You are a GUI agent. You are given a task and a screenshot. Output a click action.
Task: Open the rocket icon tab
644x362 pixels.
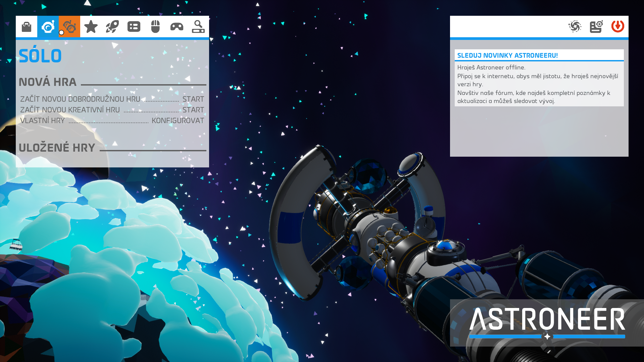coord(112,27)
